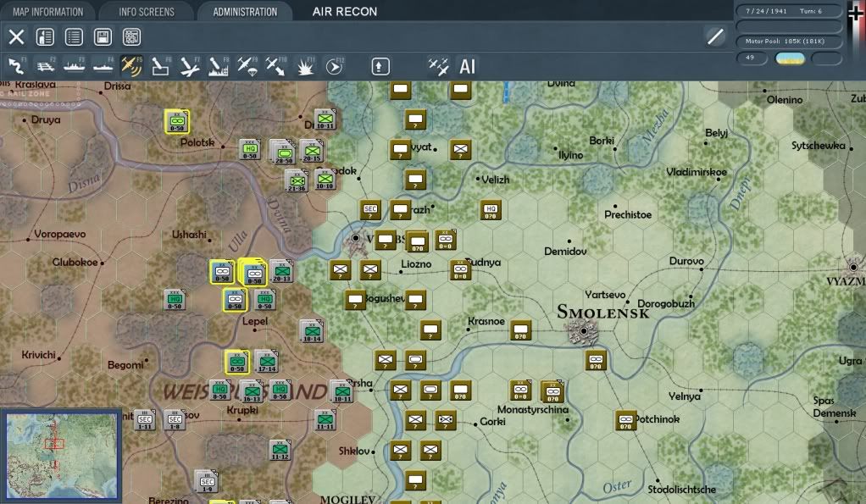
Task: Select the F4 amphibious ship mode icon
Action: [103, 66]
